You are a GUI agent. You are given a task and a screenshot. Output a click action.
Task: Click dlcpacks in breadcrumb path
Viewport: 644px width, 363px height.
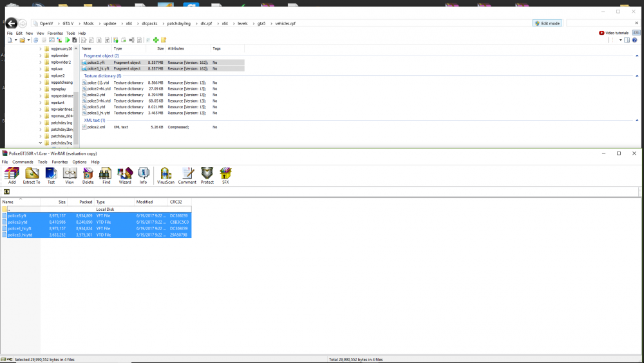[149, 23]
